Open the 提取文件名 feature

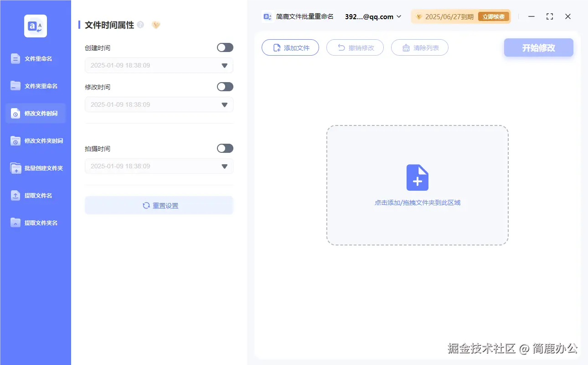click(36, 195)
